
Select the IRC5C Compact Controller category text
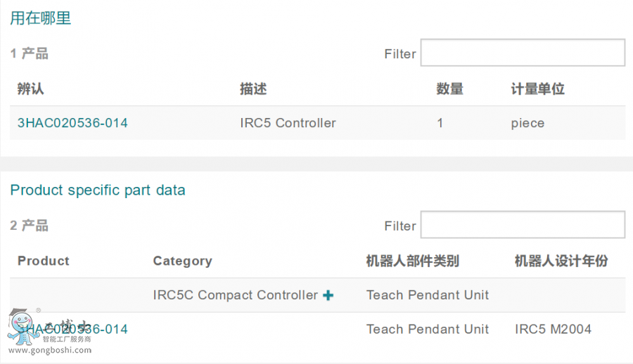pos(235,295)
